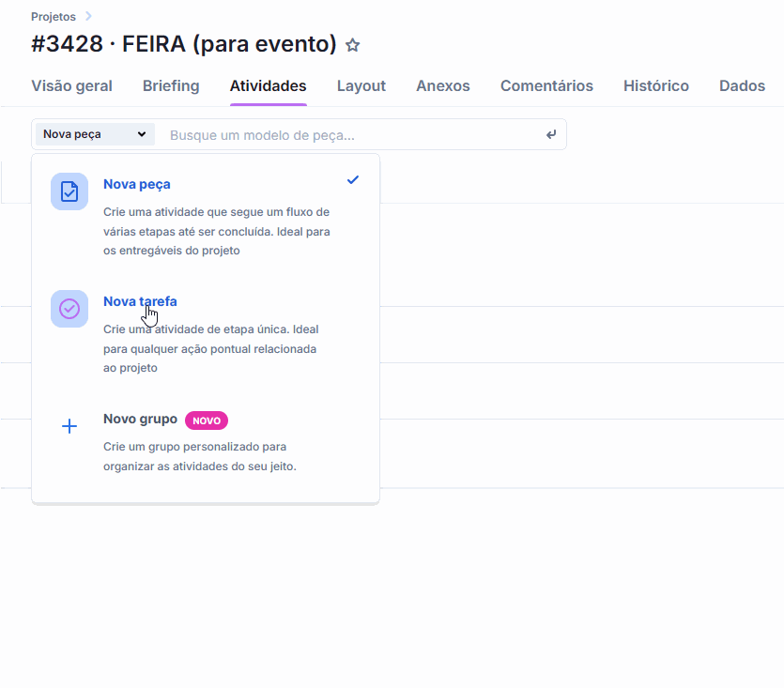Open the Briefing tab
Image resolution: width=784 pixels, height=688 pixels.
tap(171, 86)
